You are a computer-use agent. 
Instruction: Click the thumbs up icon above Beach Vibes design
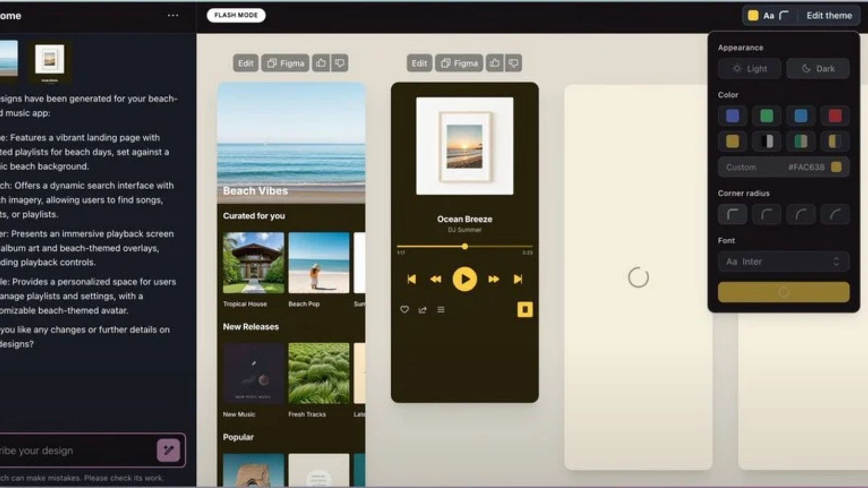(321, 63)
